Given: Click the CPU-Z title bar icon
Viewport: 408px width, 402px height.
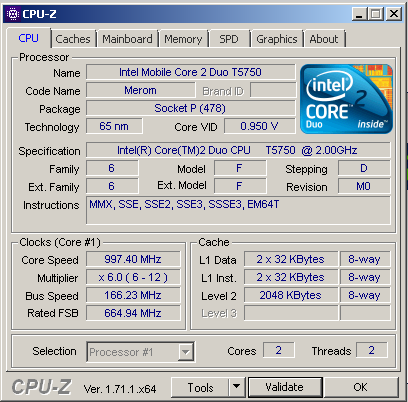Looking at the screenshot, I should (13, 14).
